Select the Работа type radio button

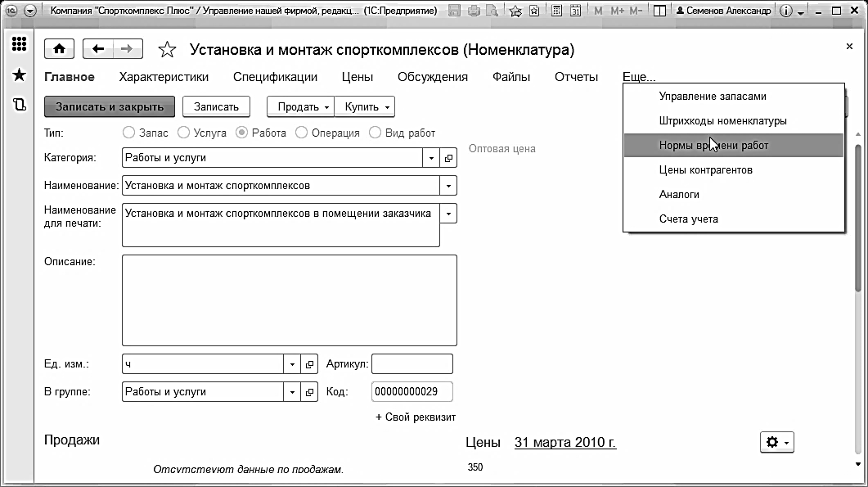(242, 133)
